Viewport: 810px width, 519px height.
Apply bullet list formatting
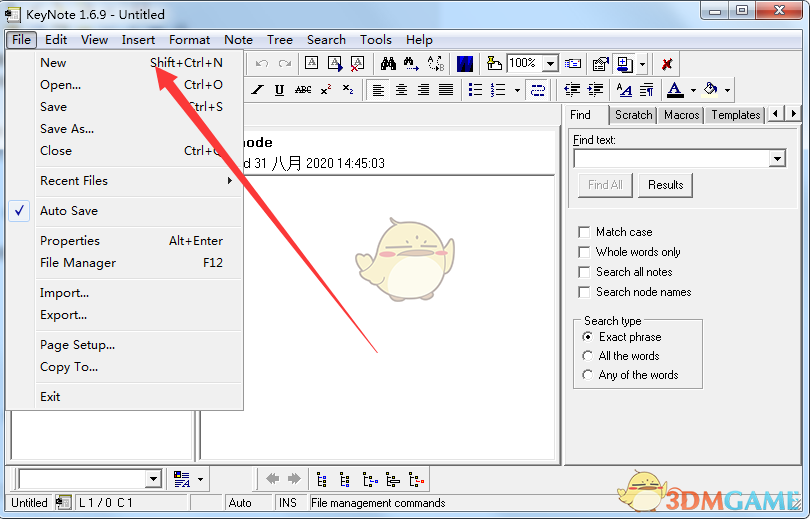[x=475, y=90]
